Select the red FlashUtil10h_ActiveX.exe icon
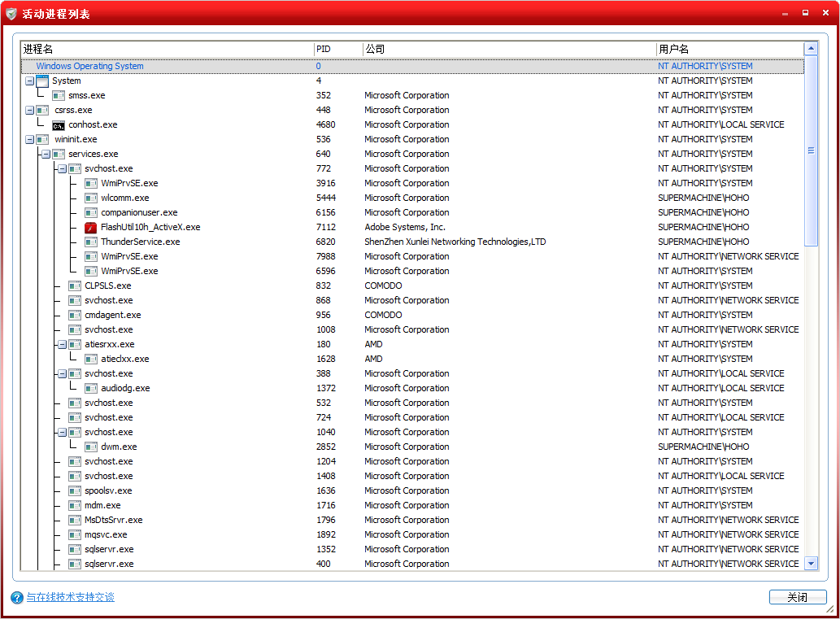This screenshot has width=840, height=619. [90, 227]
